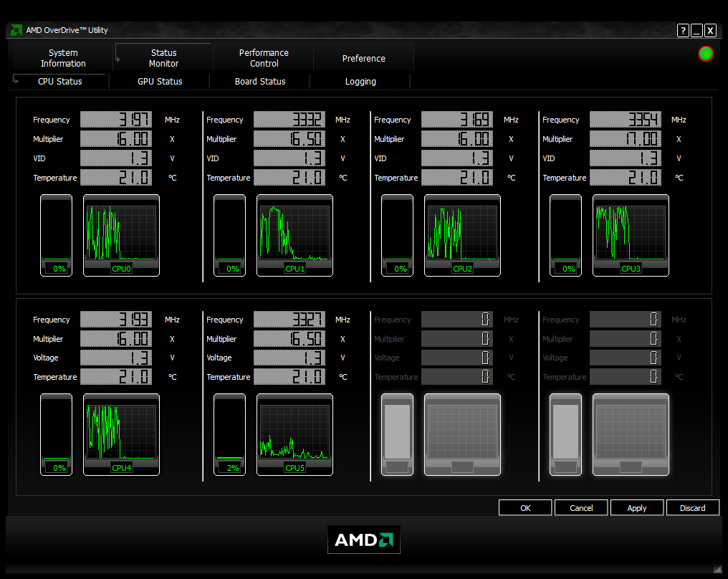The image size is (728, 579).
Task: Open the help question mark button
Action: 682,31
